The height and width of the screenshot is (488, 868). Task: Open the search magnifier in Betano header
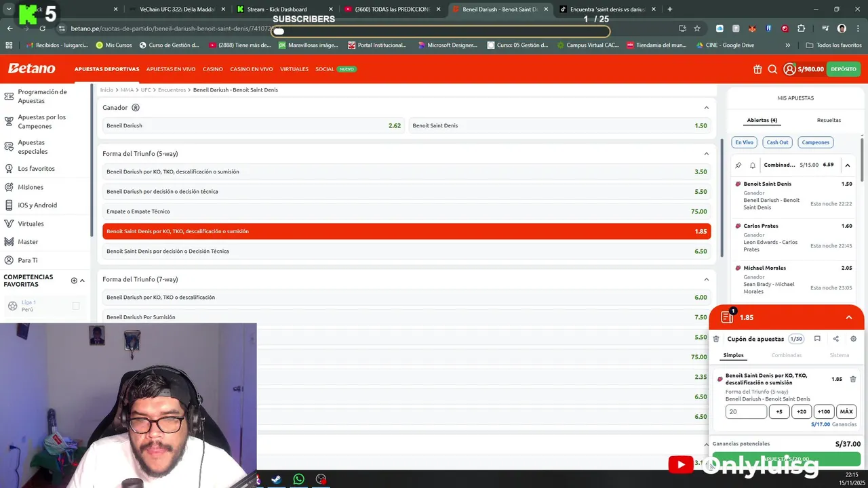pyautogui.click(x=772, y=69)
